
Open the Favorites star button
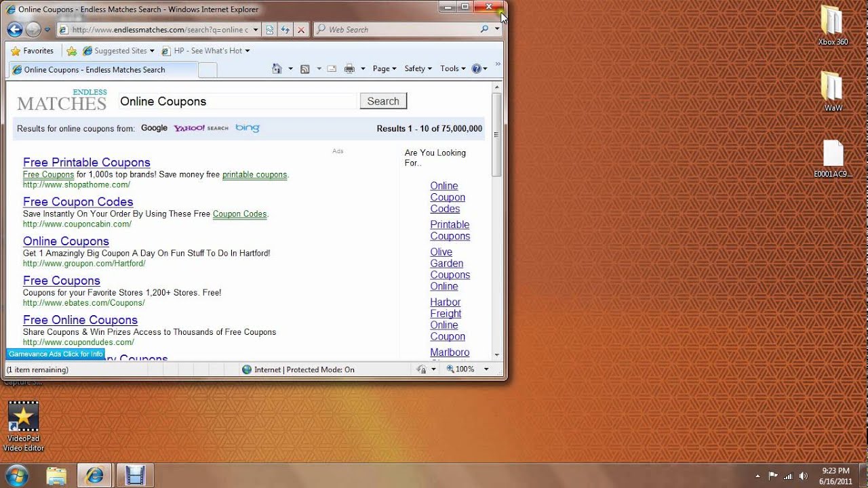click(x=32, y=51)
